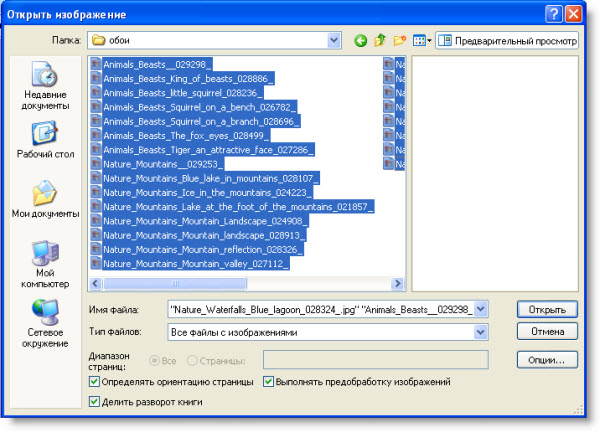The image size is (600, 431).
Task: Click the Имя файла text field
Action: click(321, 309)
